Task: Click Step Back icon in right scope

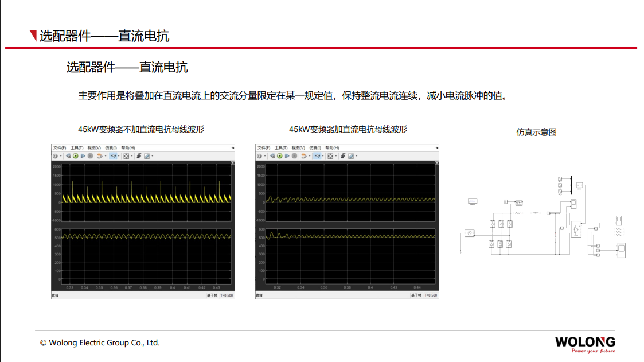Action: coord(272,155)
